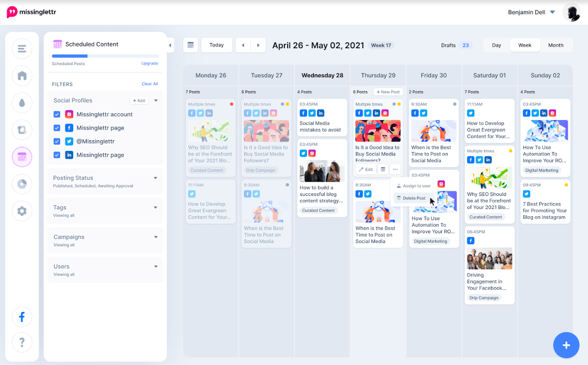Click Instagram icon on Wednesday 03:45PM blog strategy post

tap(312, 153)
